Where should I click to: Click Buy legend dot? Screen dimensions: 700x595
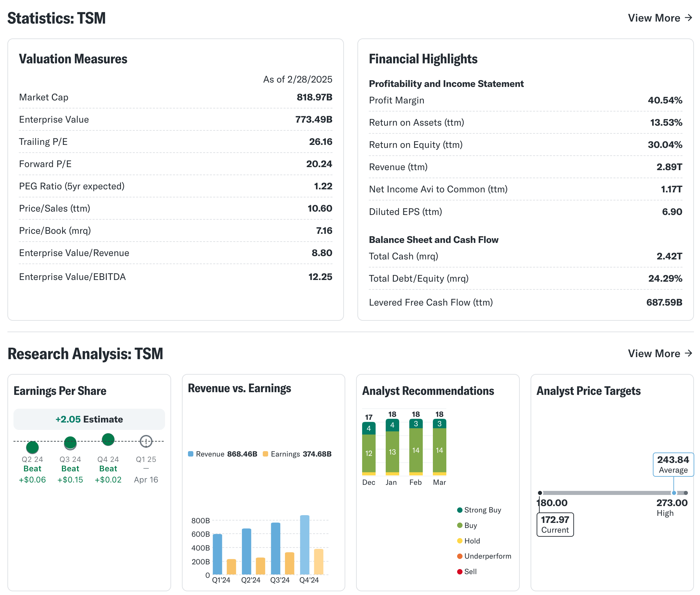[x=459, y=525]
